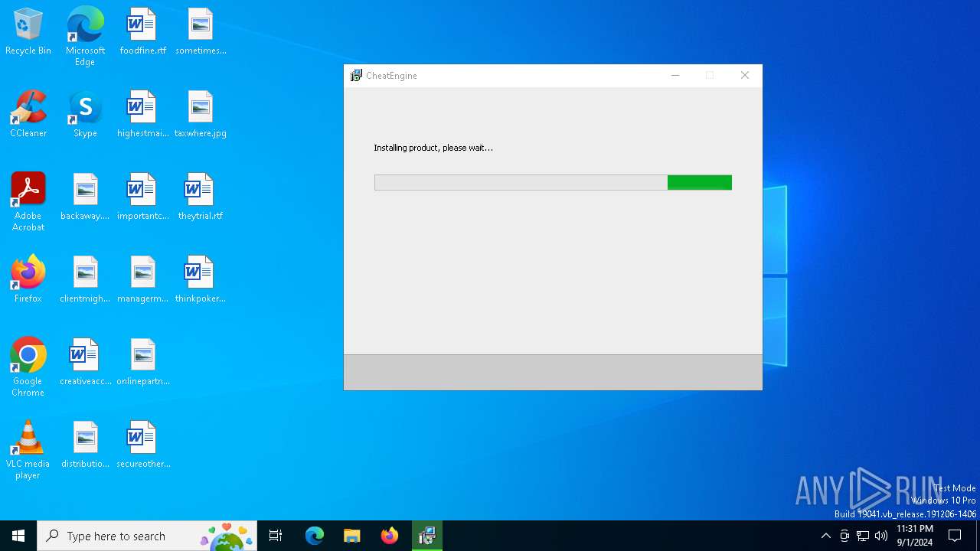Open the volume control tray icon
The image size is (980, 551).
click(x=881, y=536)
